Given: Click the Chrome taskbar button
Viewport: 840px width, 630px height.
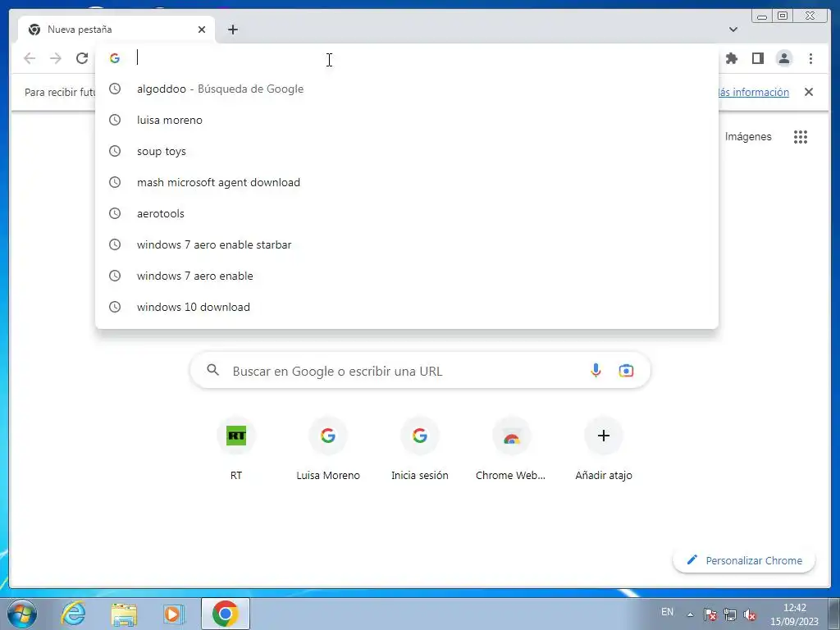Looking at the screenshot, I should tap(225, 614).
